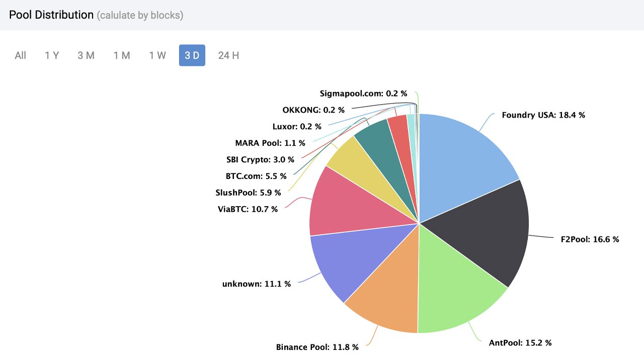Show the 24 H pool distribution
Viewport: 644px width, 362px height.
coord(228,55)
